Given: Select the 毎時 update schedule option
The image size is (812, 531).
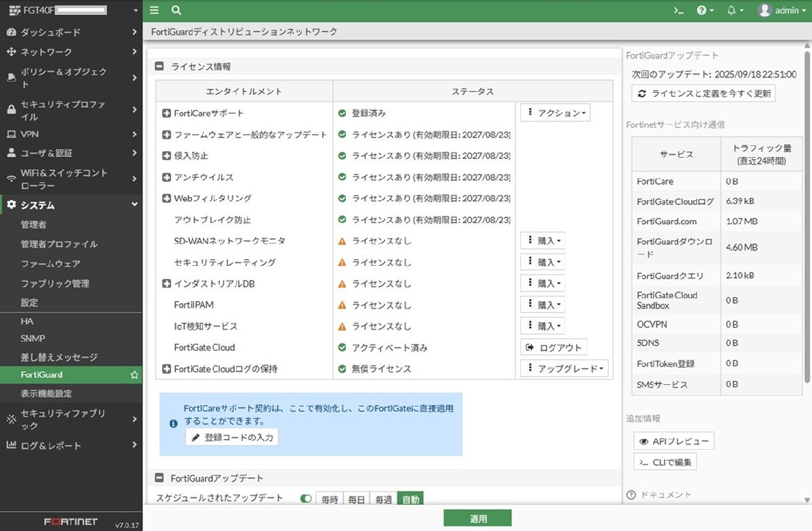Looking at the screenshot, I should (330, 500).
